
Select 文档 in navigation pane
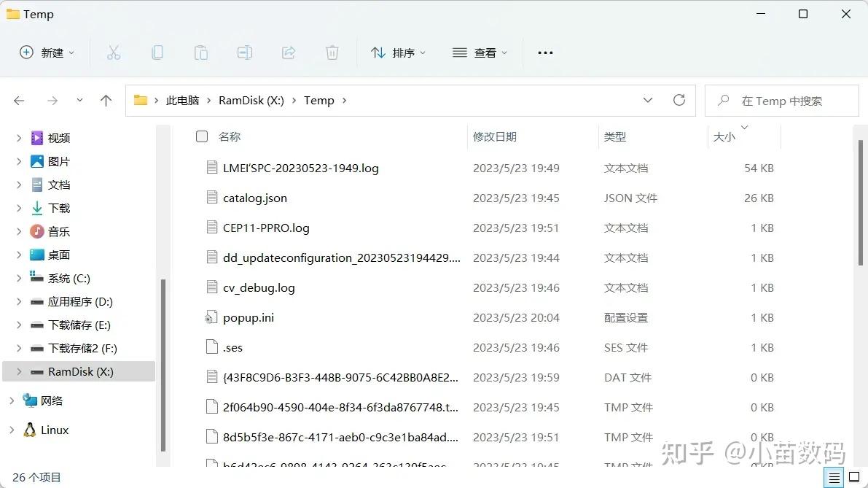pyautogui.click(x=59, y=185)
